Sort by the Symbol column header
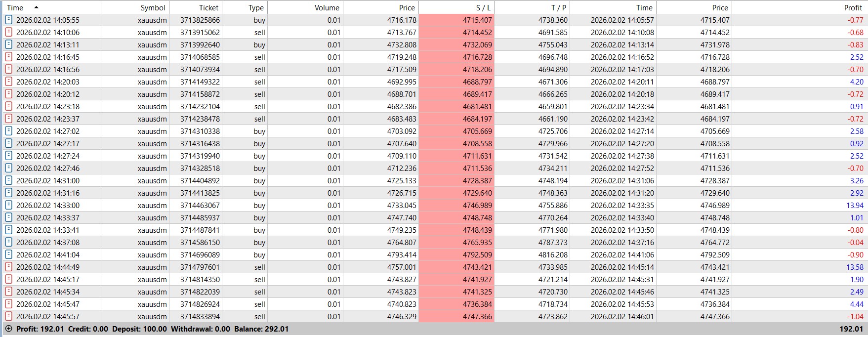Image resolution: width=868 pixels, height=337 pixels. point(153,7)
